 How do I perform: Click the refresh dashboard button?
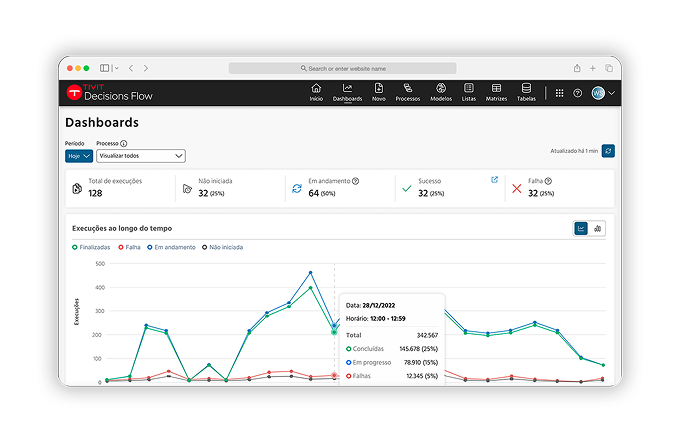tap(608, 150)
